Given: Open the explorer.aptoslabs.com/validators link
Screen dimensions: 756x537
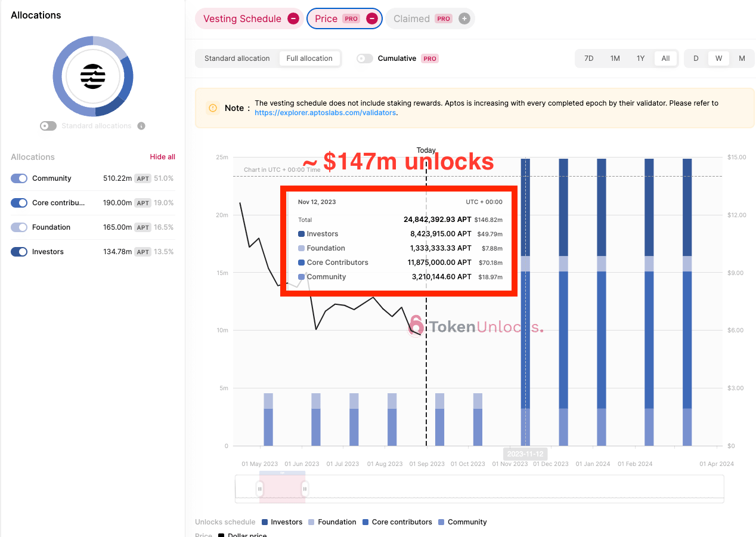Looking at the screenshot, I should click(x=326, y=113).
